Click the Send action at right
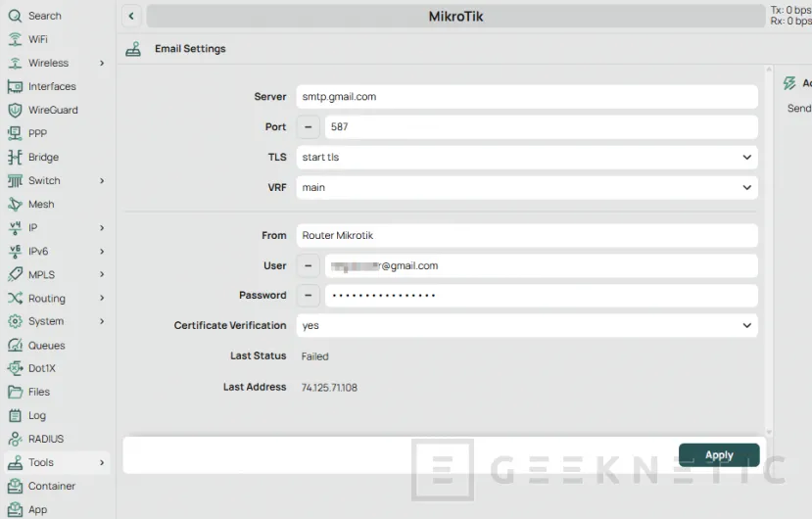Image resolution: width=812 pixels, height=519 pixels. coord(799,109)
